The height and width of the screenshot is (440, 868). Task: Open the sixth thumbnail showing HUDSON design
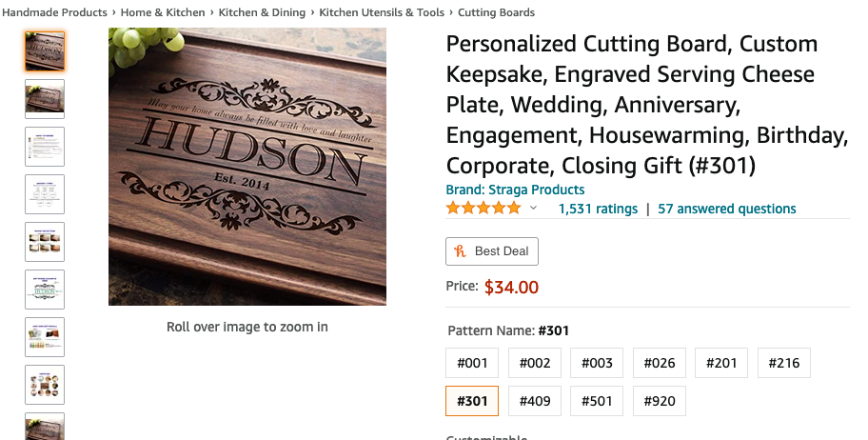click(x=45, y=290)
